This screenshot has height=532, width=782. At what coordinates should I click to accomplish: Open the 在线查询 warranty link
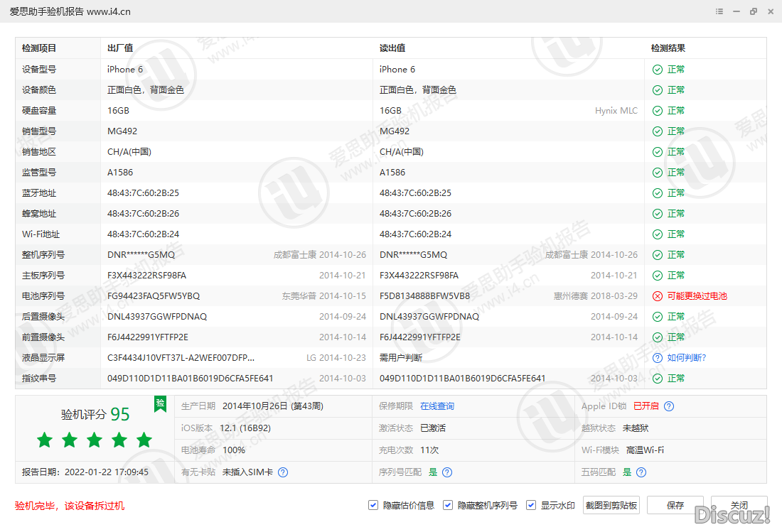click(436, 406)
